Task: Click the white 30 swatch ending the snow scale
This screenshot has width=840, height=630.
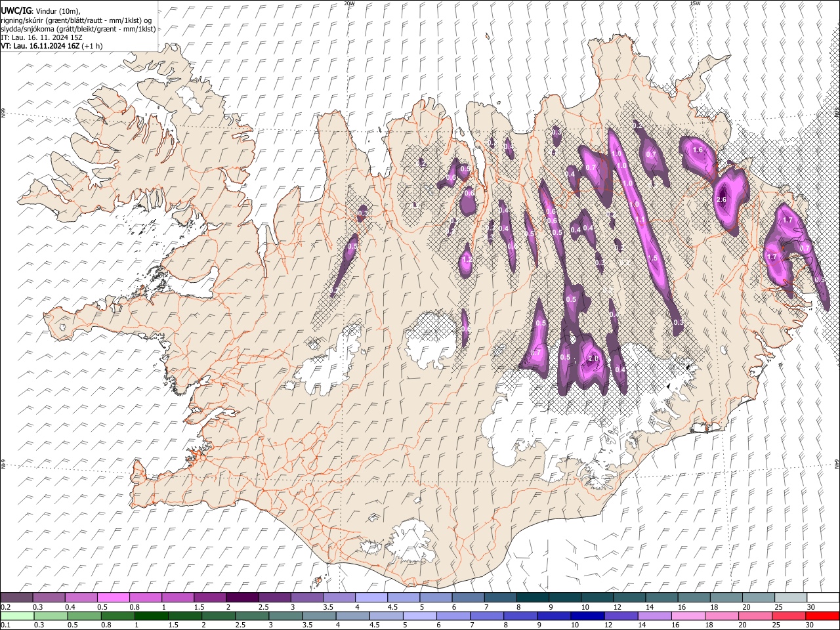Action: (823, 597)
